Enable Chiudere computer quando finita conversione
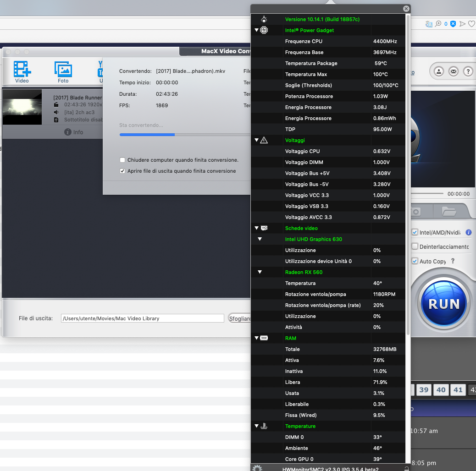Screen dimensions: 476x471 (x=122, y=160)
